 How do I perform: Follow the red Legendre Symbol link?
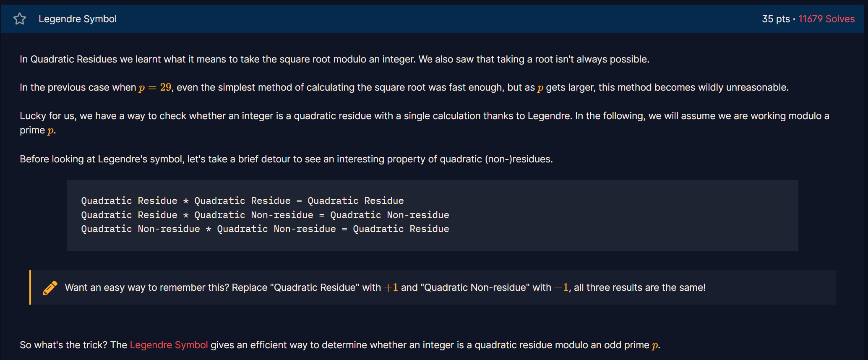pyautogui.click(x=169, y=345)
